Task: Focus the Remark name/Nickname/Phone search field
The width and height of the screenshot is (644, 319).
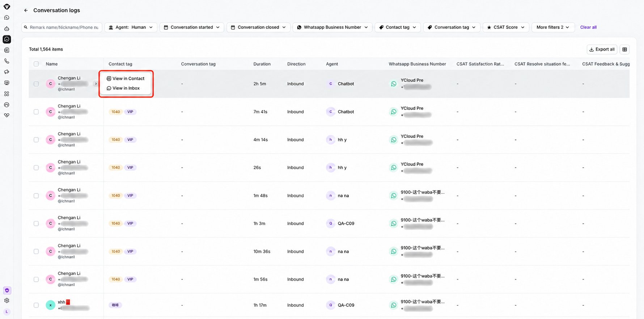Action: [x=62, y=27]
